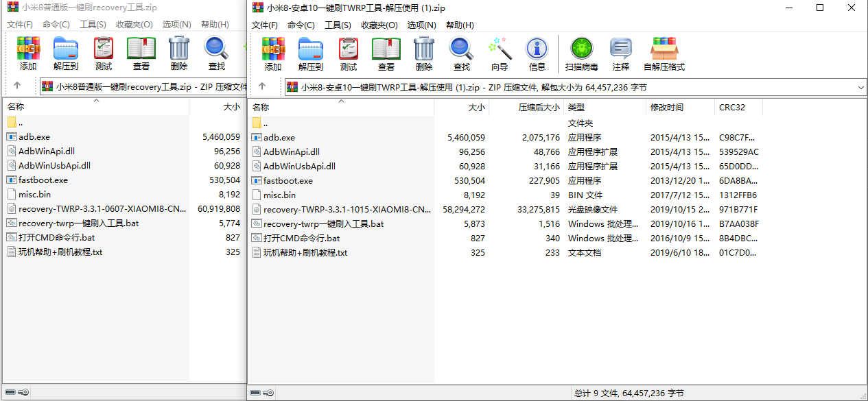
Task: Click Find magnifier icon in front window
Action: click(462, 54)
